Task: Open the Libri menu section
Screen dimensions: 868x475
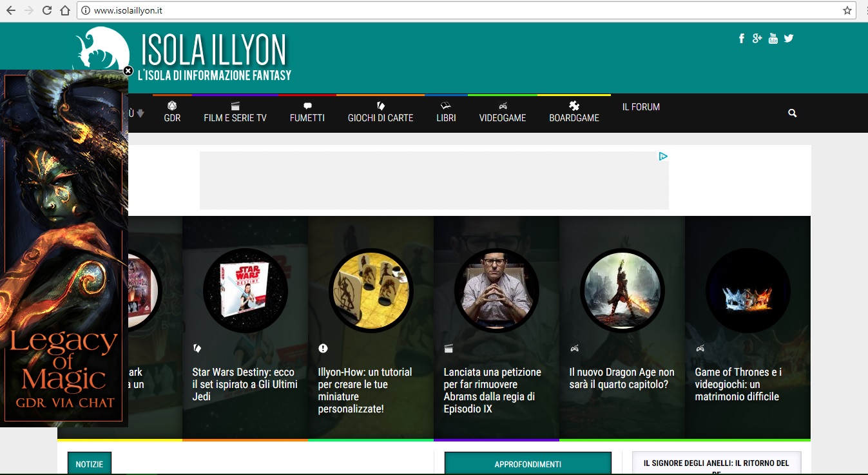Action: (x=446, y=112)
